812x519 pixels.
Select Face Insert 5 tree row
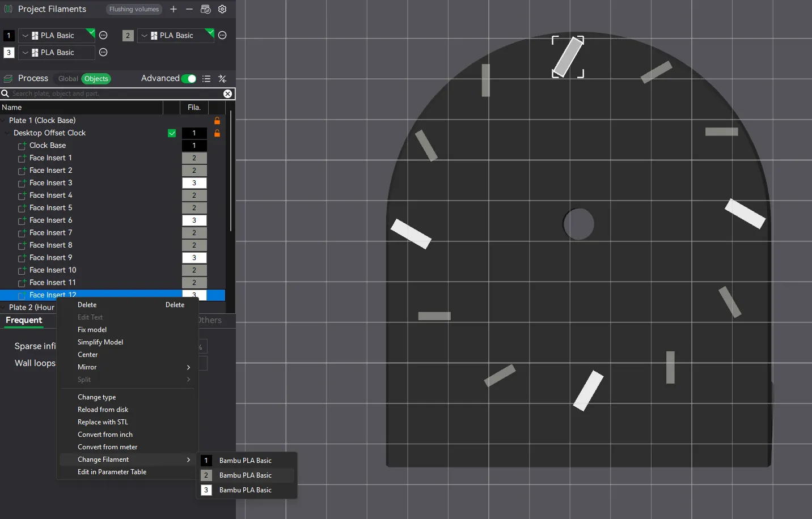(x=112, y=208)
